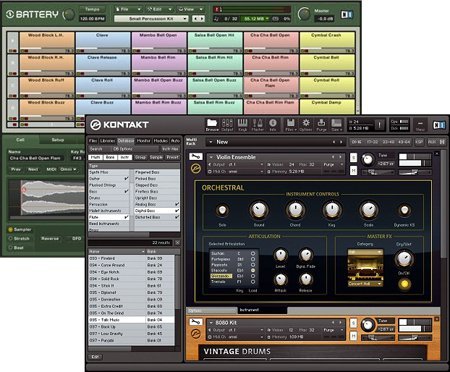The height and width of the screenshot is (372, 450).
Task: Click 8080 Kit round instrument logo
Action: 196,334
